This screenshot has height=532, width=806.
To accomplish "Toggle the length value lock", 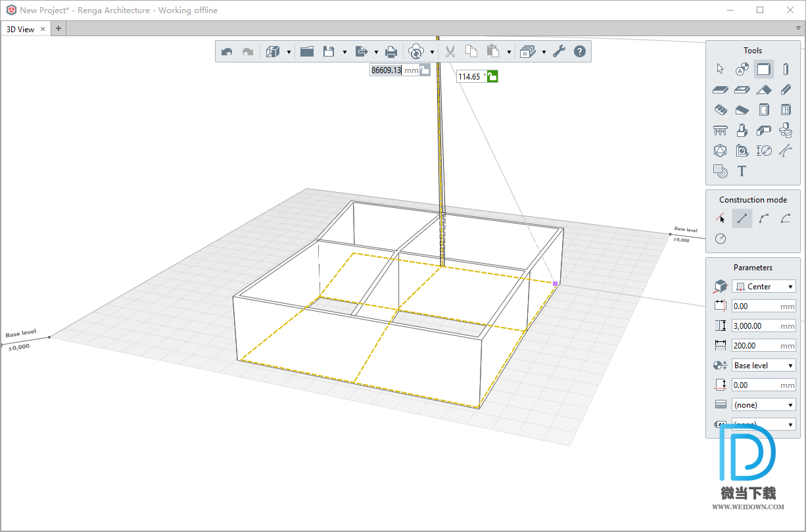I will click(x=425, y=70).
